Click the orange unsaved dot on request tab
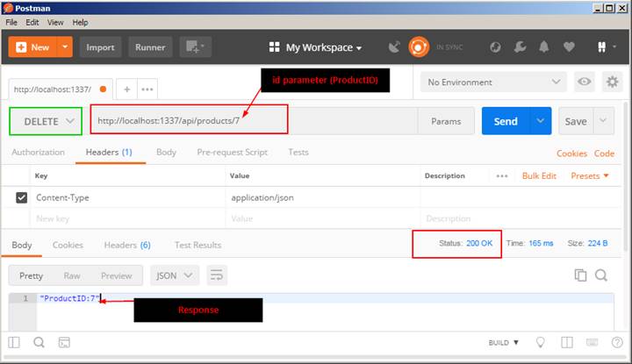This screenshot has height=364, width=632. pos(103,89)
